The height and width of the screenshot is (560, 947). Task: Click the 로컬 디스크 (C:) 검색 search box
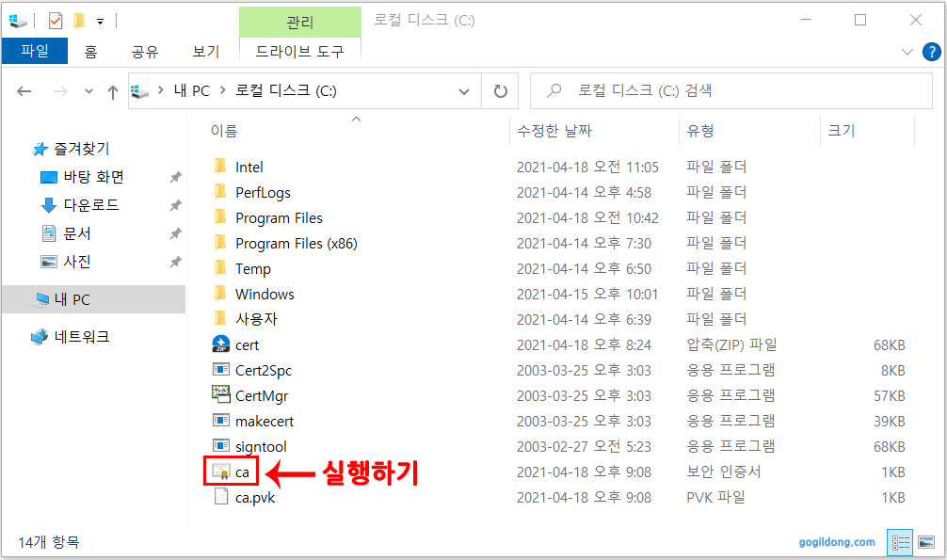[730, 90]
